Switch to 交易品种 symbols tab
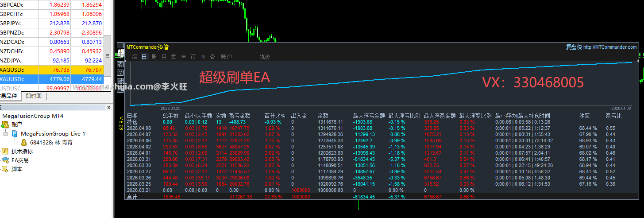This screenshot has height=218, width=644. (x=9, y=96)
